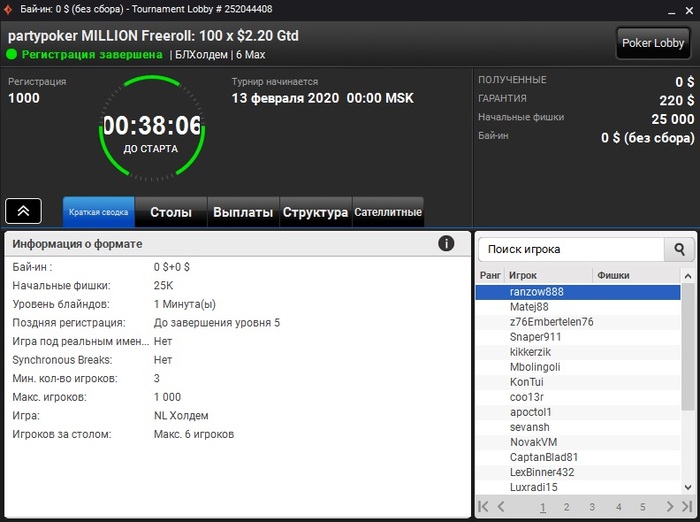Select player sevansh
700x522 pixels.
[x=578, y=427]
